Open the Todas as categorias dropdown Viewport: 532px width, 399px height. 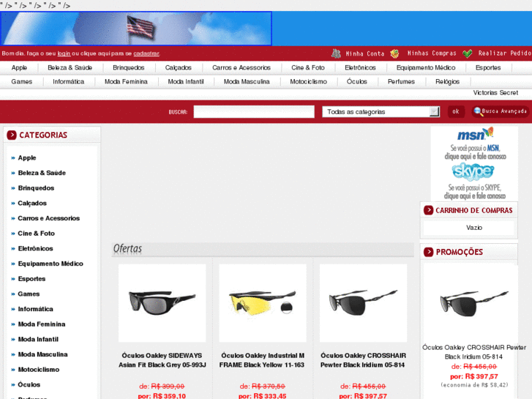(381, 112)
